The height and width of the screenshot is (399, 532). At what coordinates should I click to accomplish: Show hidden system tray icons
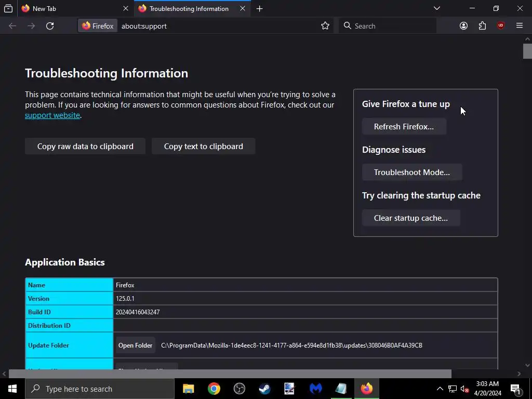pos(440,389)
